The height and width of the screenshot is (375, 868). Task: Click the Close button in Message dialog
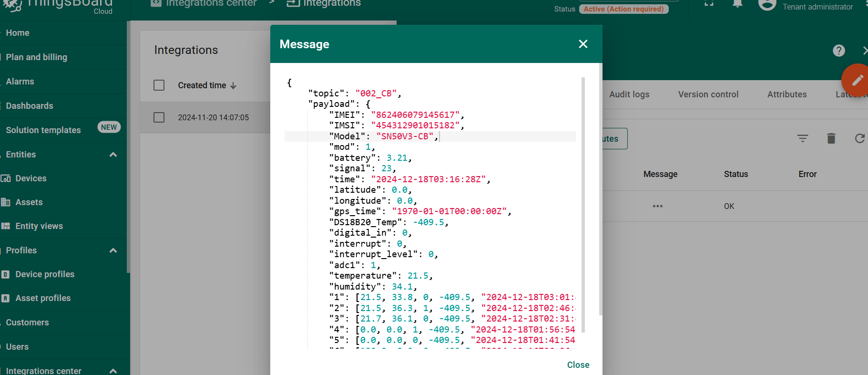coord(578,365)
